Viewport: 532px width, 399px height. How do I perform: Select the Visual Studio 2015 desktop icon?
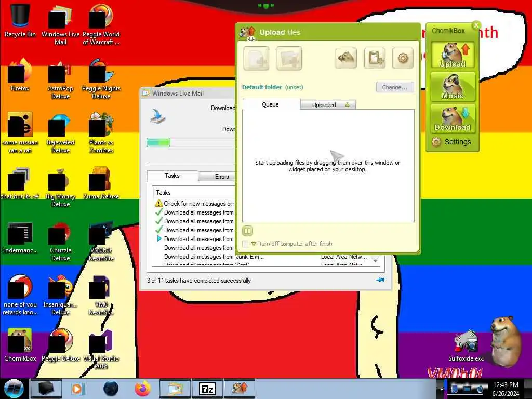click(x=101, y=349)
